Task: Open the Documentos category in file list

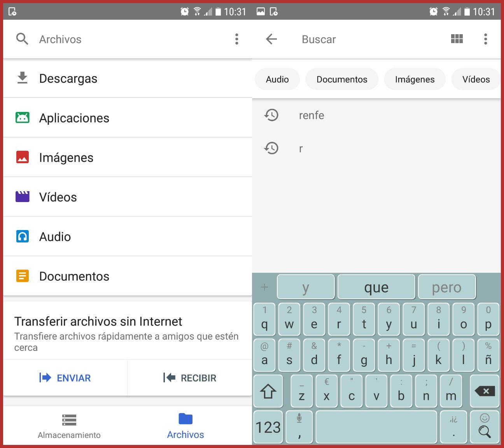Action: pyautogui.click(x=74, y=276)
